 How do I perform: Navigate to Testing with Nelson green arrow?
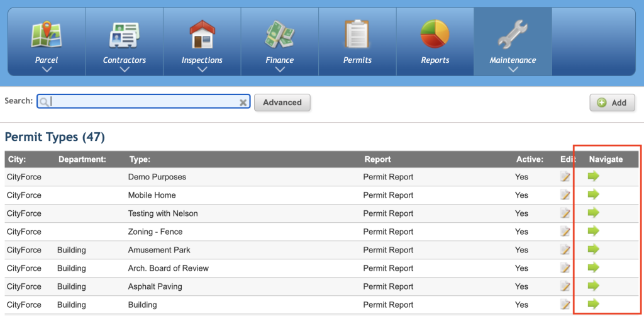[594, 212]
